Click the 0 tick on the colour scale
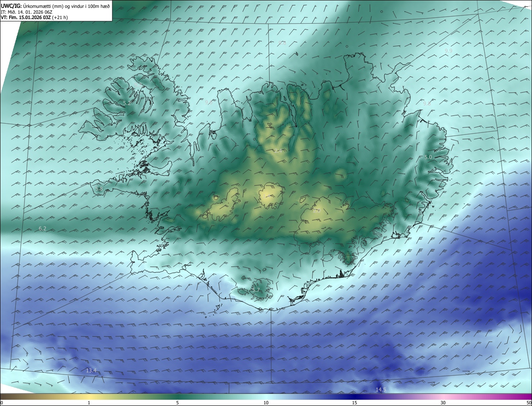This screenshot has height=406, width=532. point(2,403)
